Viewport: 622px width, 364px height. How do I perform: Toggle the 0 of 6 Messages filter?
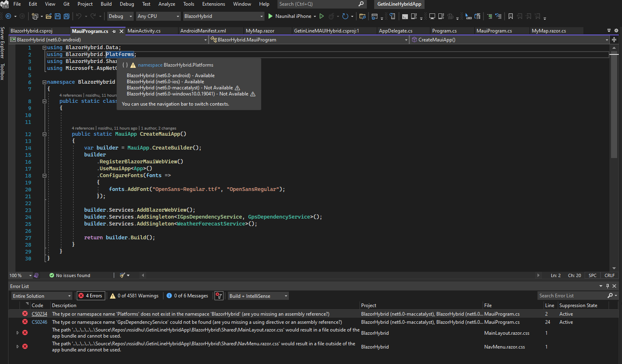coord(187,296)
